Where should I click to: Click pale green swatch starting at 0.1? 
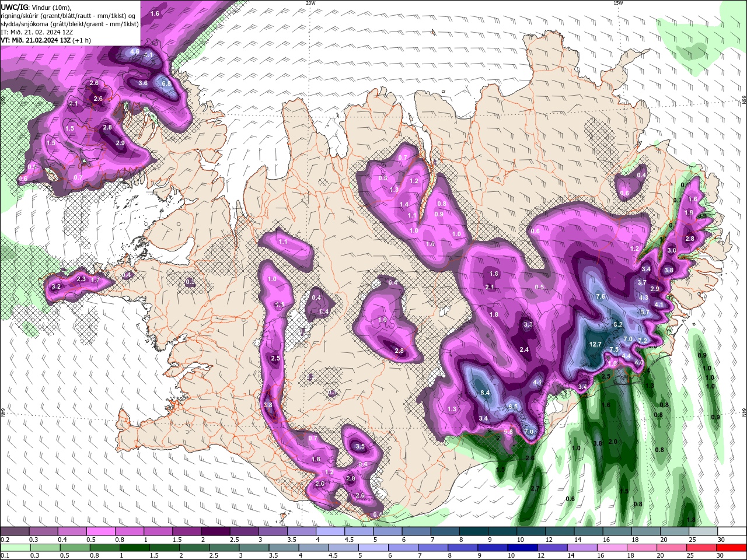tap(15, 548)
